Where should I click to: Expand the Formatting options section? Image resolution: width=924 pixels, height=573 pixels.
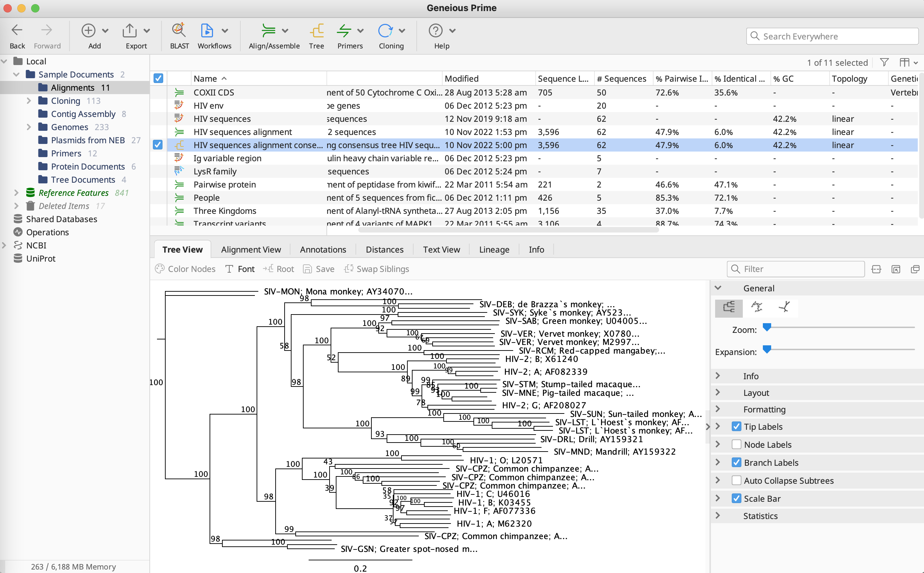(718, 409)
